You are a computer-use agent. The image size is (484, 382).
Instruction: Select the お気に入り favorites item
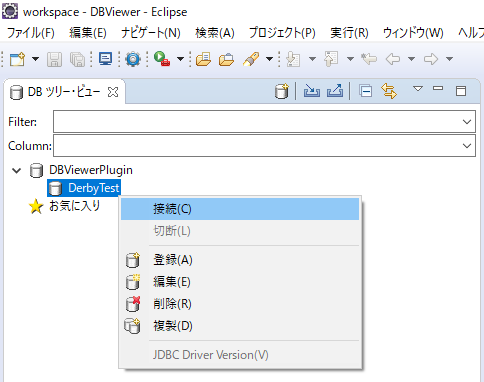click(75, 206)
